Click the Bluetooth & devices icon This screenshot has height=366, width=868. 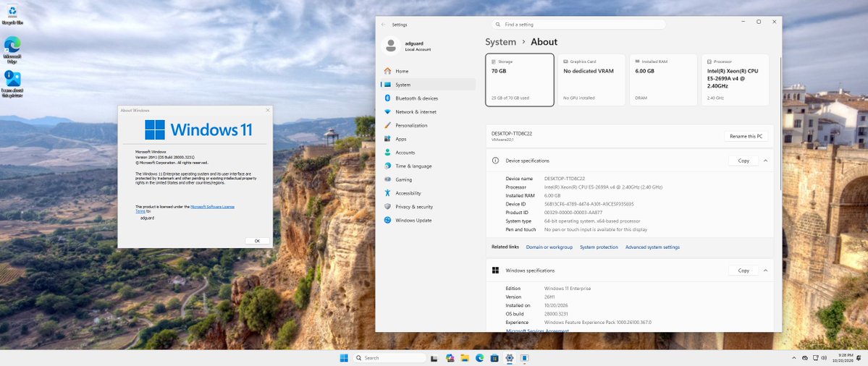[387, 98]
